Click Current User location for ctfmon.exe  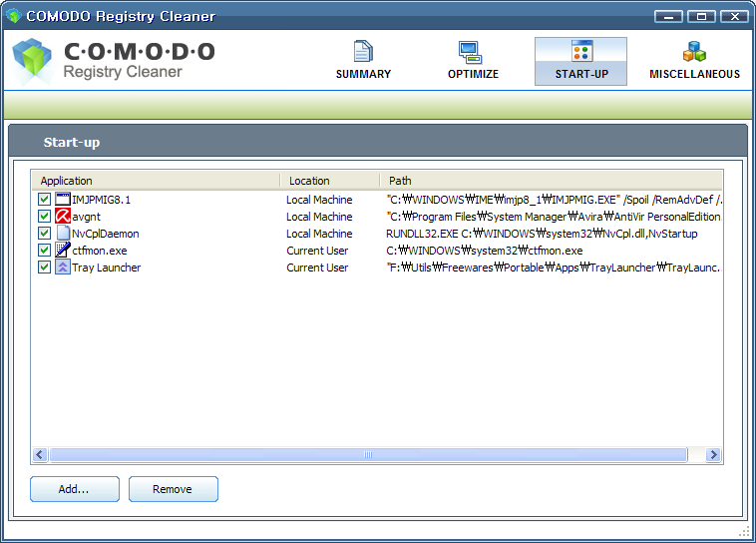[317, 251]
